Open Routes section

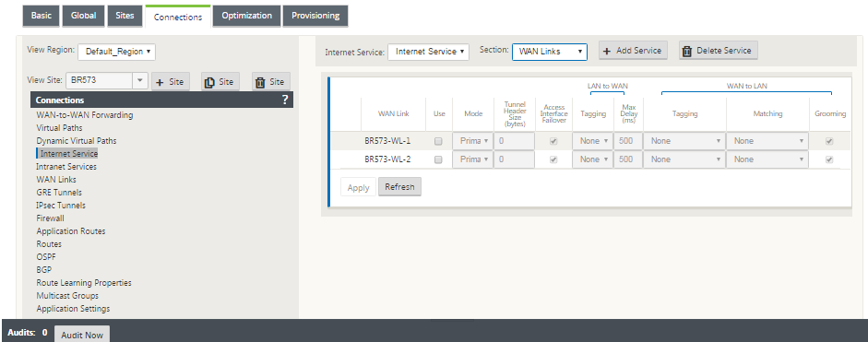[x=49, y=244]
